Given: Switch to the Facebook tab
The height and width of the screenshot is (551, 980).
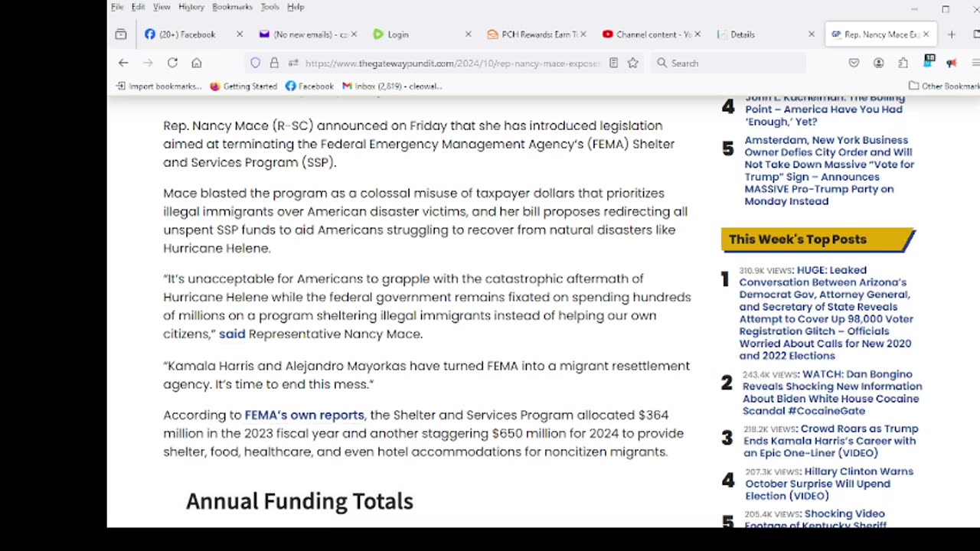Looking at the screenshot, I should [188, 34].
